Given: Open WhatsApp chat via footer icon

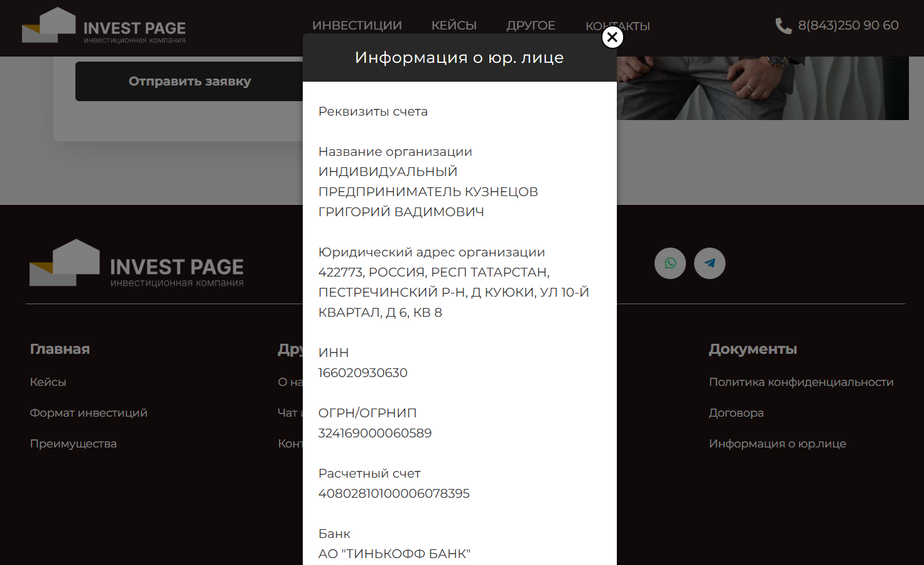Looking at the screenshot, I should [670, 263].
